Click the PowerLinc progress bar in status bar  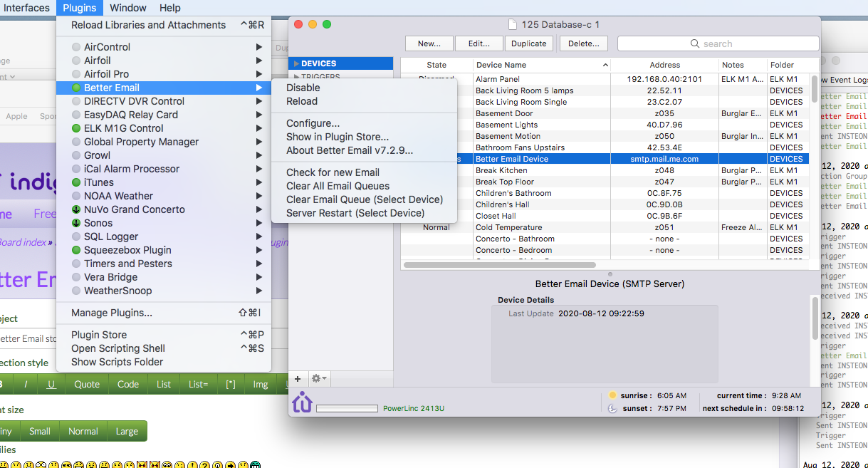[347, 408]
